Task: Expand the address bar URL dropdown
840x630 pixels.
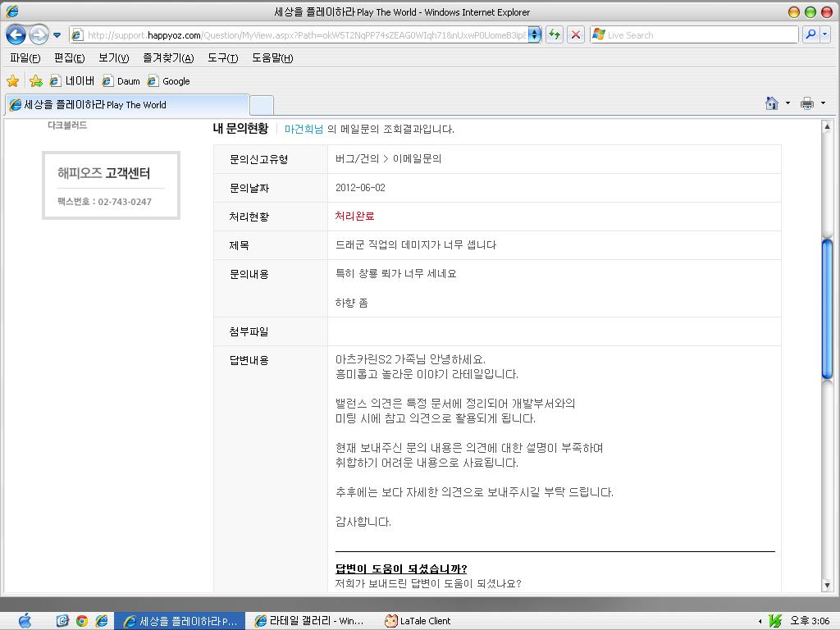Action: tap(535, 34)
